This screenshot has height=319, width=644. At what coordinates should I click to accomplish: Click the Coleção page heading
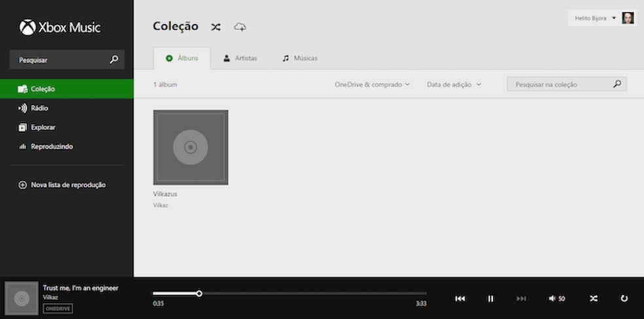tap(176, 27)
